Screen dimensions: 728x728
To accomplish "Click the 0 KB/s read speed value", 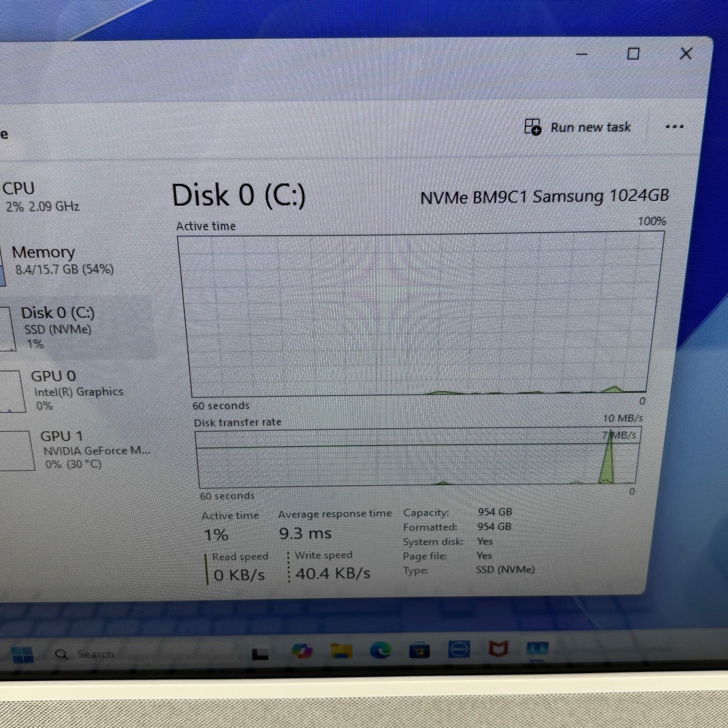I will pos(239,575).
